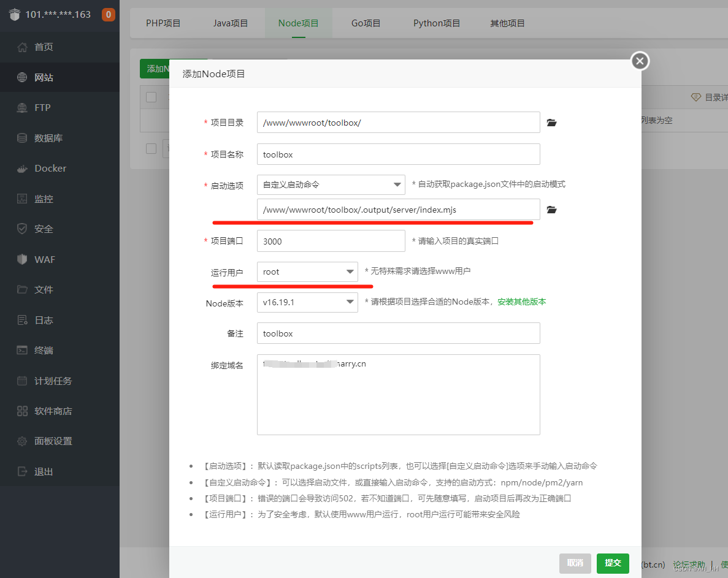Click the 添加Node项目 dialog title
The image size is (728, 578).
pos(213,74)
